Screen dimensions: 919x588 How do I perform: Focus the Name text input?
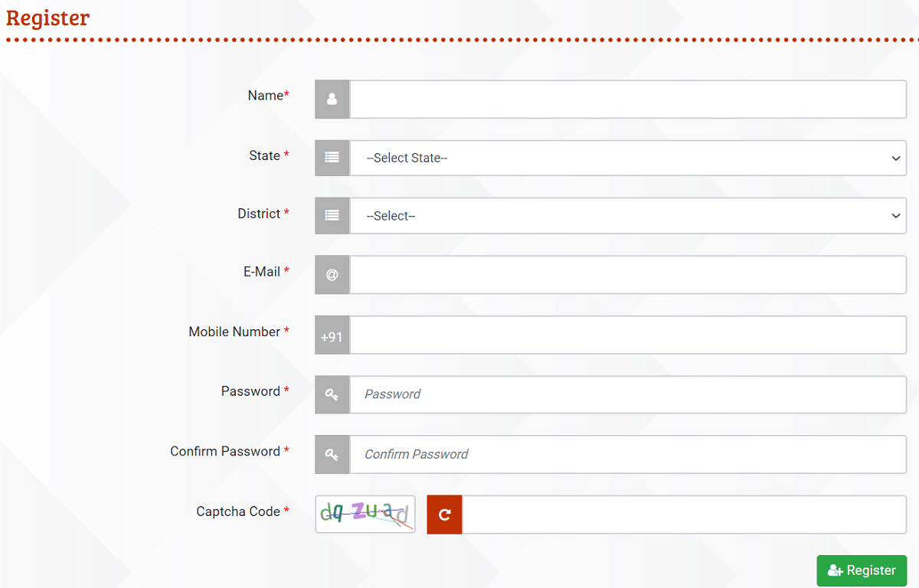coord(628,100)
